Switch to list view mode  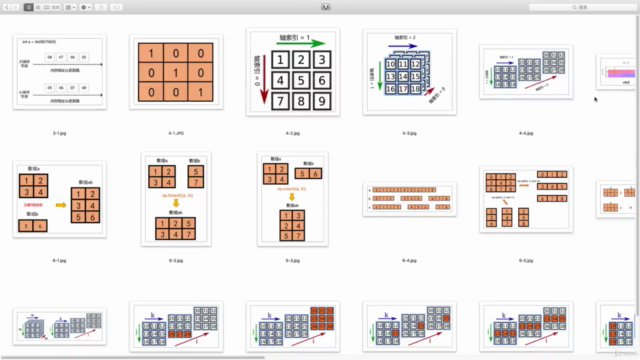38,7
